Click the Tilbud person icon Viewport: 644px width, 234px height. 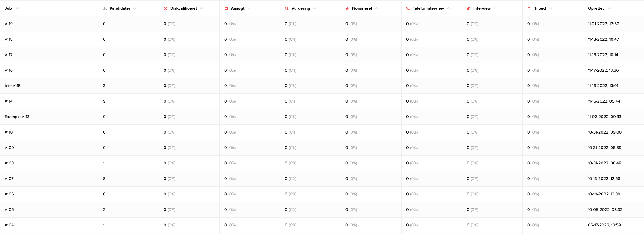point(529,8)
